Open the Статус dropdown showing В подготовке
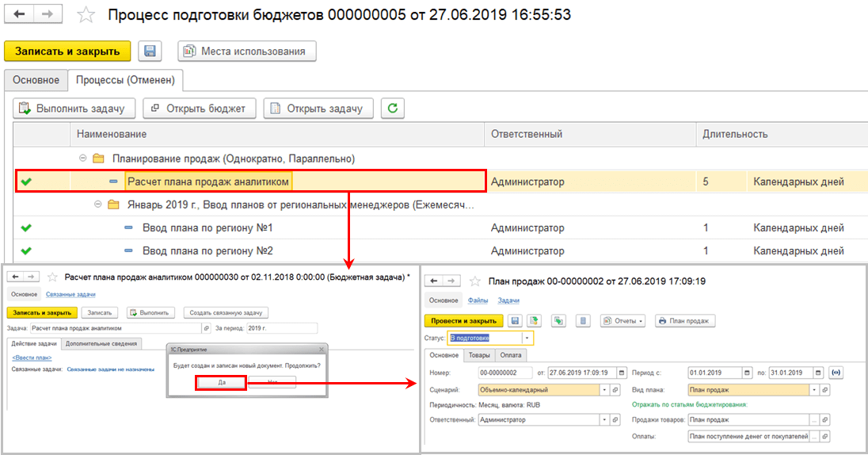 point(527,338)
